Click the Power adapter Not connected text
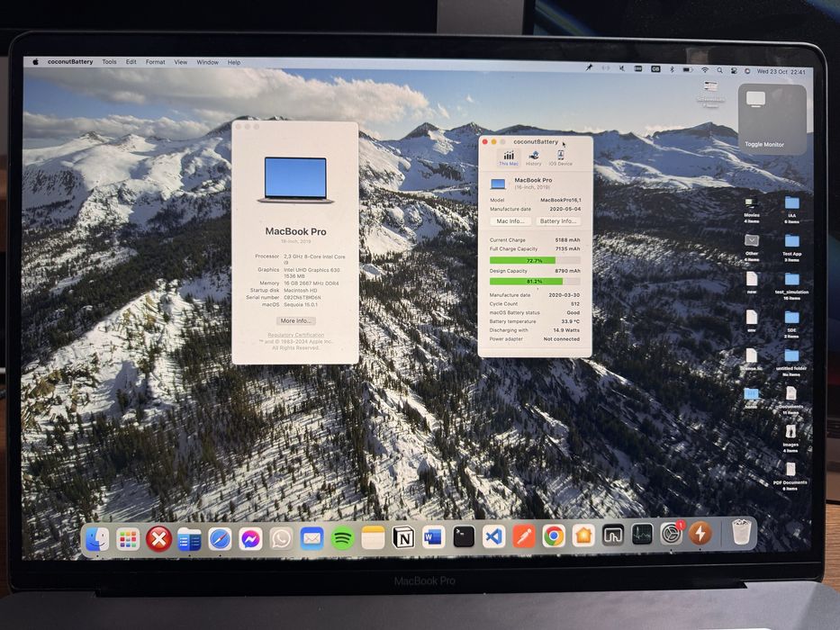 pyautogui.click(x=562, y=339)
